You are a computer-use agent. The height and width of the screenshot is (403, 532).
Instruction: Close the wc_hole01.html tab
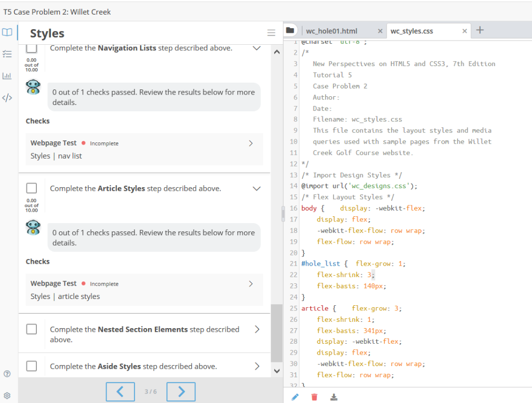coord(380,31)
